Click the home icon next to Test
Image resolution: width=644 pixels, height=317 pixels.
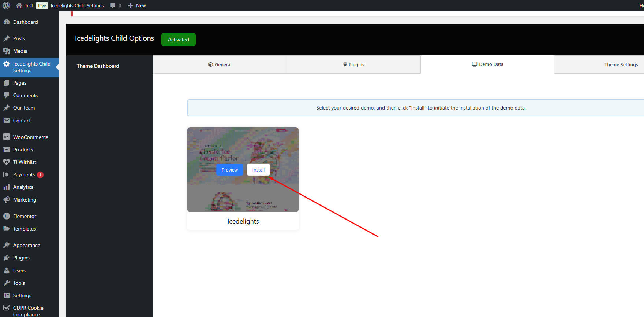coord(19,5)
